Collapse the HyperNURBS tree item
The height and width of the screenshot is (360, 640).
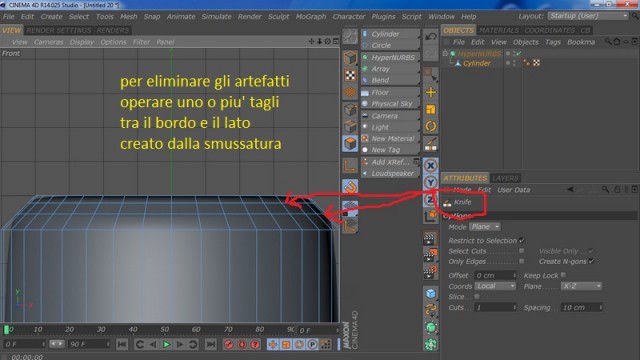tap(445, 53)
